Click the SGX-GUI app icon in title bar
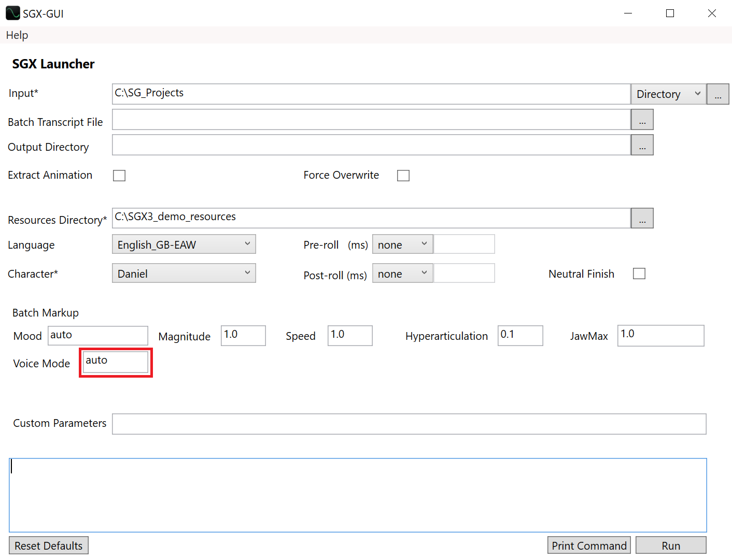The height and width of the screenshot is (560, 732). coord(12,13)
